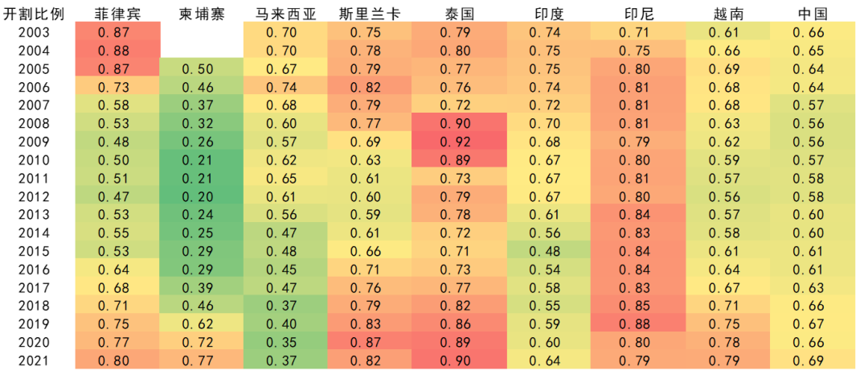Click the 0.35 cell in 马来西亚 column
The width and height of the screenshot is (868, 379).
pyautogui.click(x=285, y=343)
